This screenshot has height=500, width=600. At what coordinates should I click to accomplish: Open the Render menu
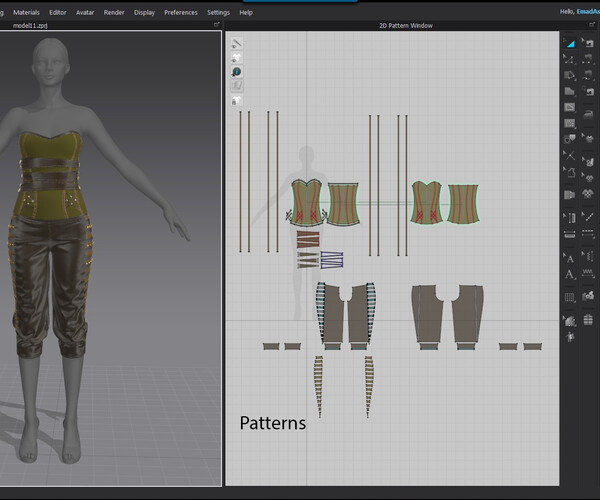click(x=114, y=13)
